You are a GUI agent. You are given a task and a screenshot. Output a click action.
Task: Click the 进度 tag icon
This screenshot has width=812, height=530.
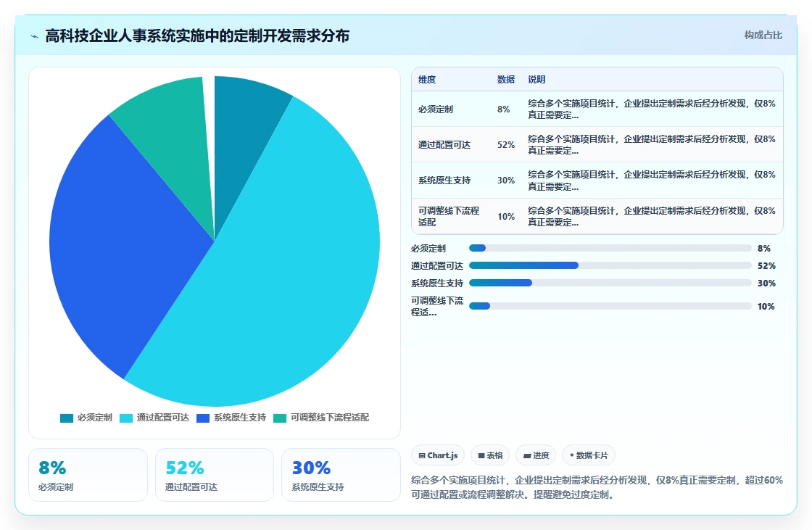point(527,455)
